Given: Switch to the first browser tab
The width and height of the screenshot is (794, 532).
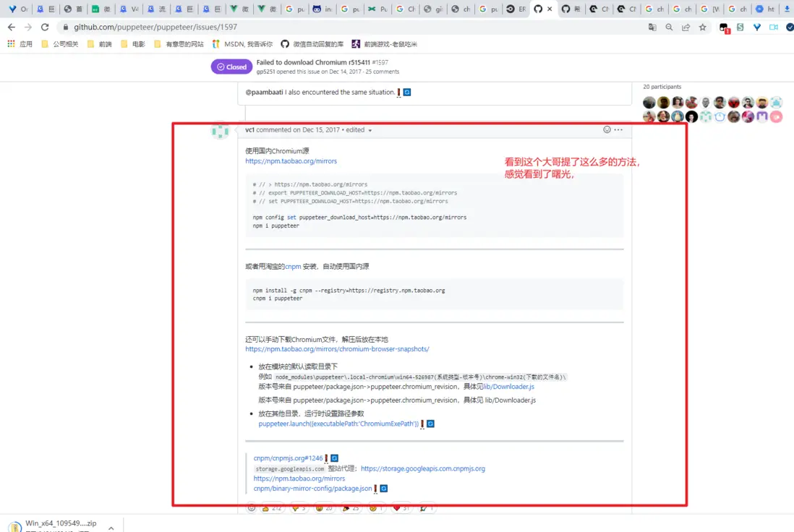Looking at the screenshot, I should pyautogui.click(x=14, y=9).
